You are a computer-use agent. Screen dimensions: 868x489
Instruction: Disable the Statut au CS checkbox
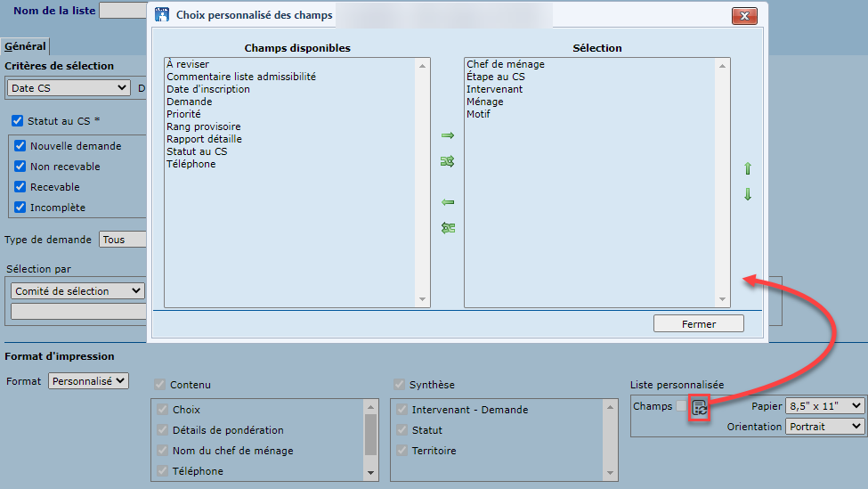click(17, 120)
